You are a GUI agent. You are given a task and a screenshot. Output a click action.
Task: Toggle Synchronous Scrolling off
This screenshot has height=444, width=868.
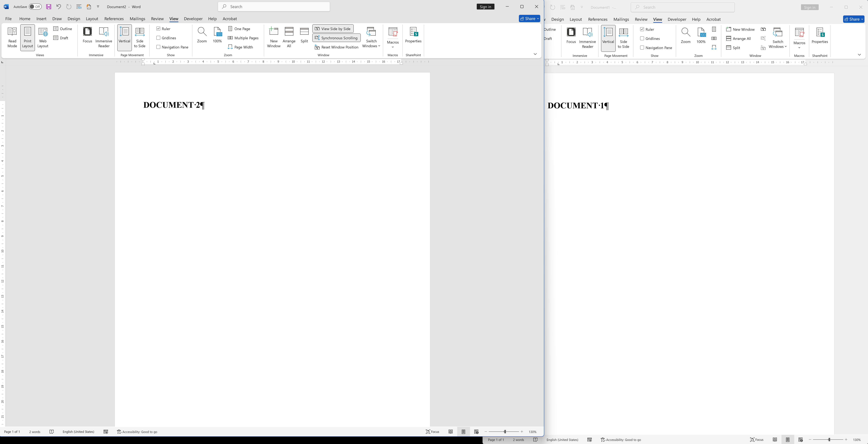pos(336,38)
